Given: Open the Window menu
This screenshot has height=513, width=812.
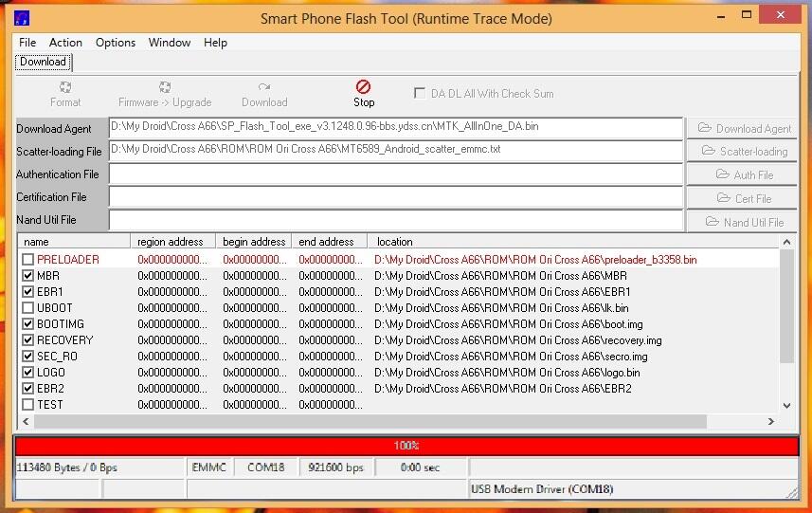Looking at the screenshot, I should pyautogui.click(x=170, y=43).
